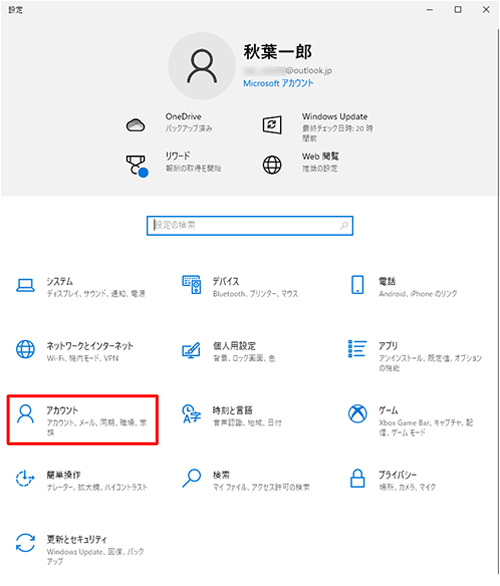The width and height of the screenshot is (500, 586).
Task: Open the 時刻と言語 category
Action: click(x=247, y=416)
